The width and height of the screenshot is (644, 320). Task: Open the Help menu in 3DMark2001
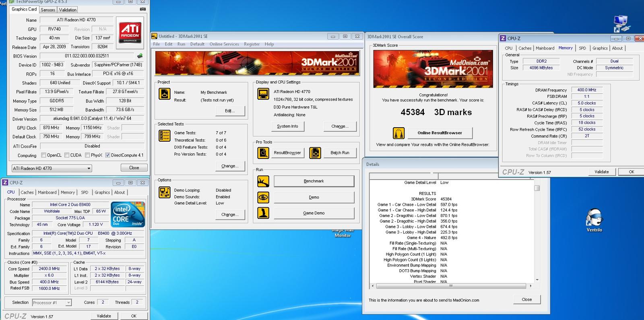coord(269,44)
